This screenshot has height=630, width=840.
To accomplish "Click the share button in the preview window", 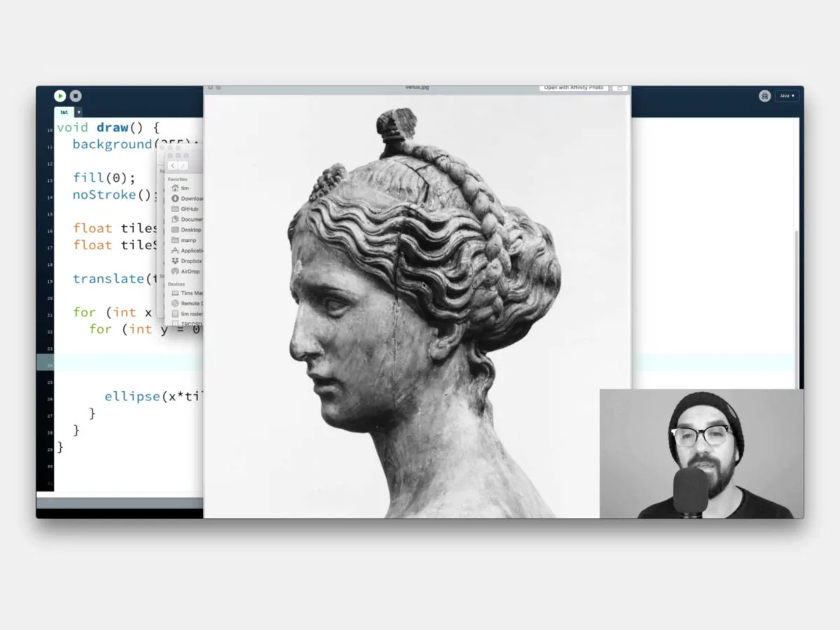I will coord(619,88).
